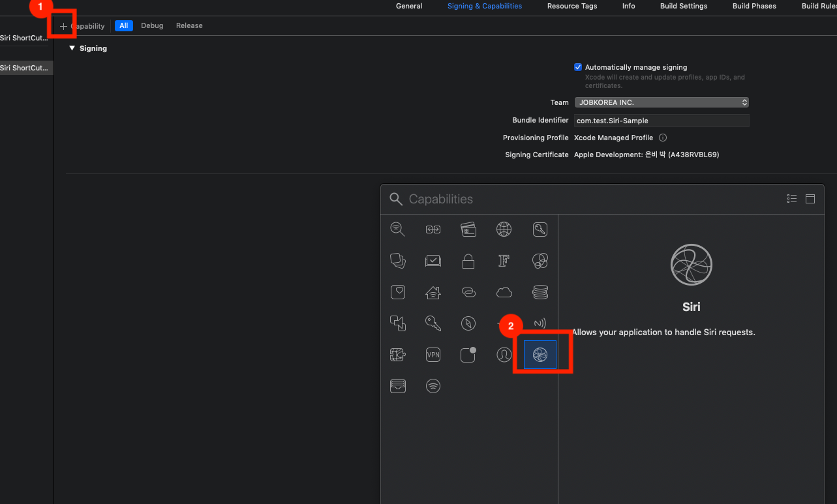Image resolution: width=837 pixels, height=504 pixels.
Task: Switch capabilities library to list view
Action: tap(792, 199)
